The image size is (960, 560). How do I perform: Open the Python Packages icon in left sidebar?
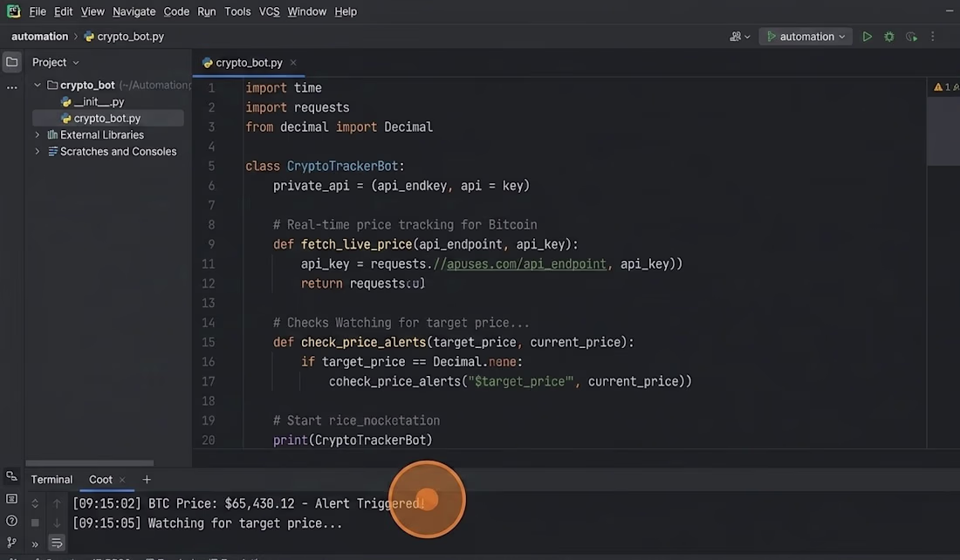[11, 475]
